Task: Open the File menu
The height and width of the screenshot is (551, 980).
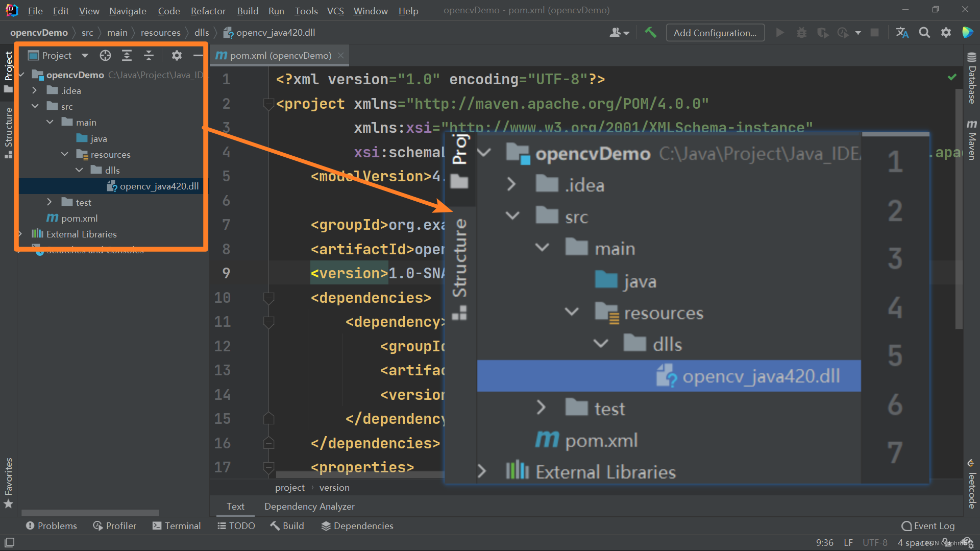Action: tap(35, 11)
